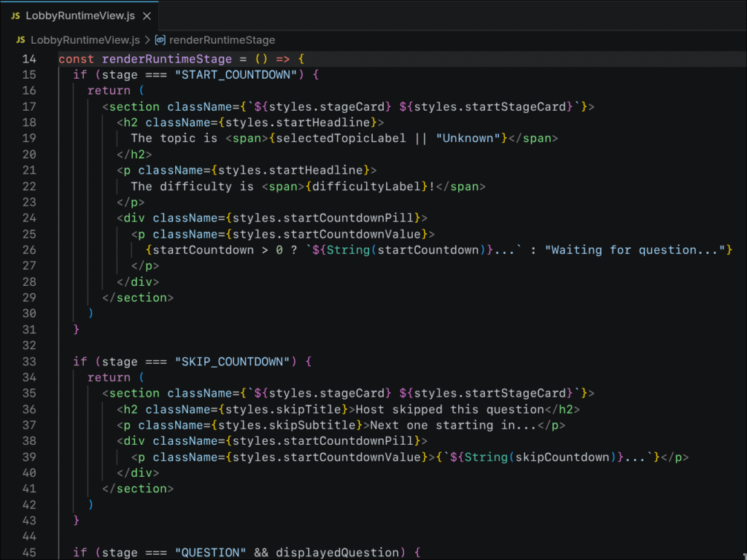The width and height of the screenshot is (747, 560).
Task: Click the JS icon in the breadcrumb
Action: point(20,40)
